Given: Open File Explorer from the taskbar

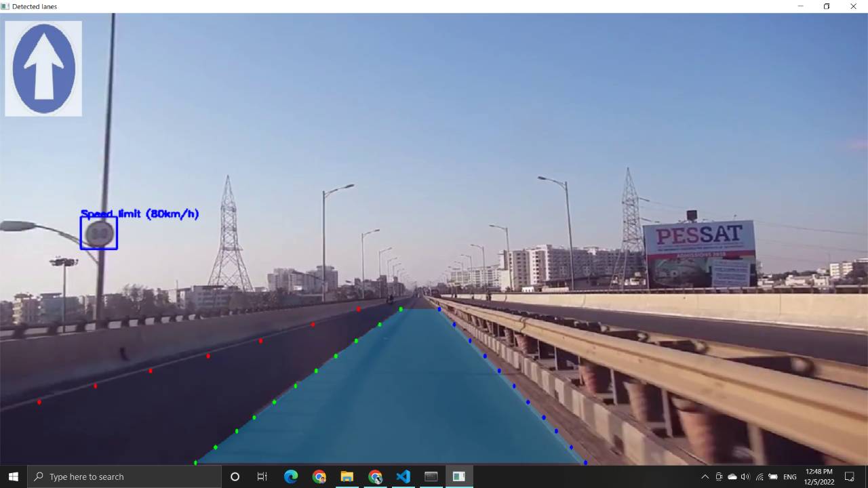Looking at the screenshot, I should (347, 476).
